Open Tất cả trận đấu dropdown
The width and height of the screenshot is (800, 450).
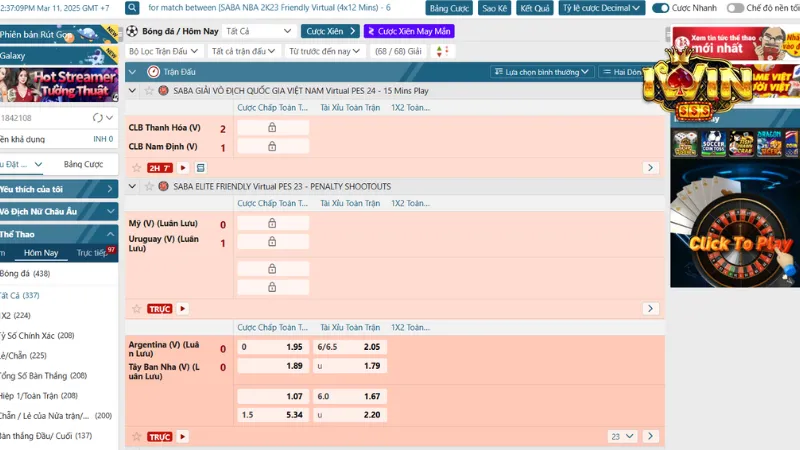243,51
